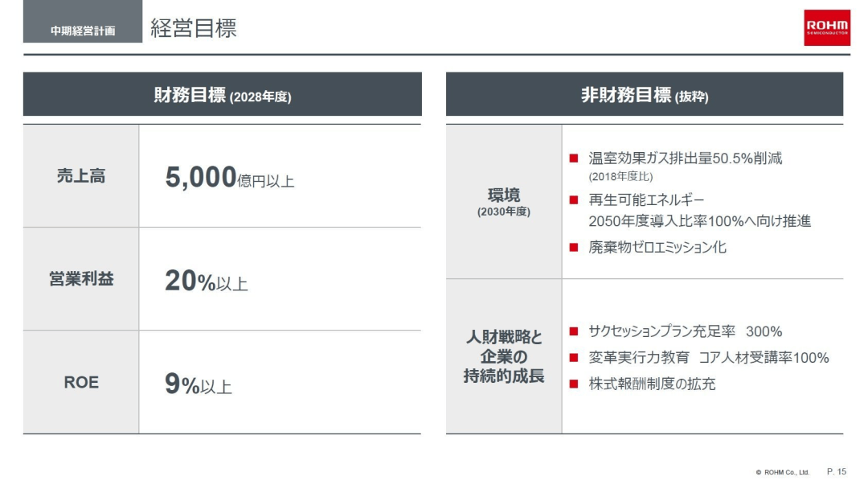Click the red bullet beside 変革実行力教育

click(x=574, y=358)
